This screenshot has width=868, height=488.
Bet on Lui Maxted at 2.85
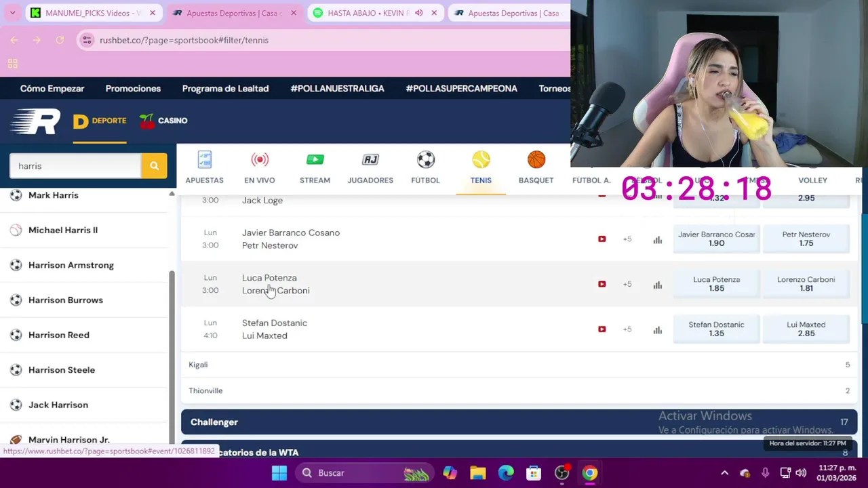pos(806,329)
